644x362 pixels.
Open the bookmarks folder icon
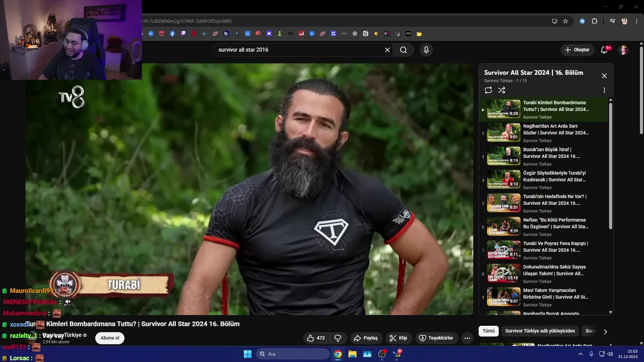tap(419, 34)
